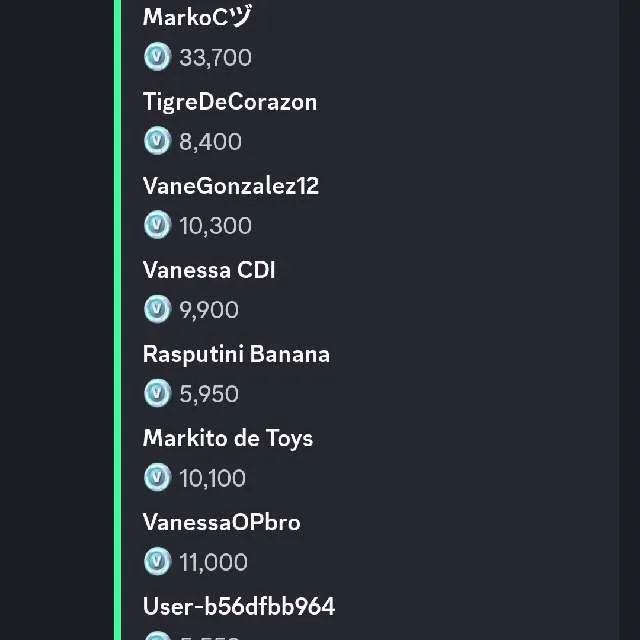Select the Markito de Toys name

[x=228, y=438]
